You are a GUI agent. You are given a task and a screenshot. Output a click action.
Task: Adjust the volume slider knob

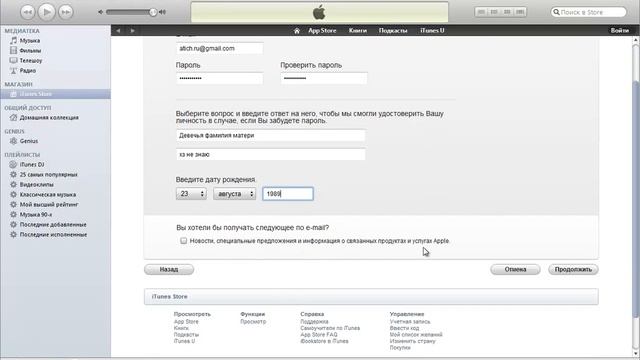[x=153, y=12]
